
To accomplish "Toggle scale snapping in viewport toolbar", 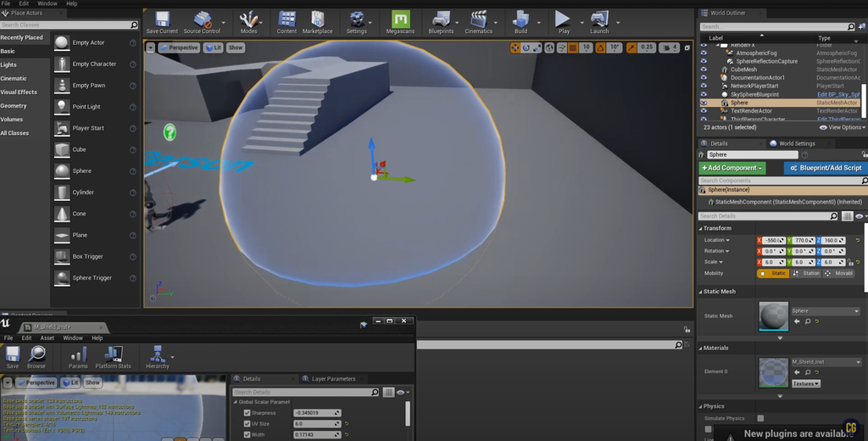I will 632,47.
